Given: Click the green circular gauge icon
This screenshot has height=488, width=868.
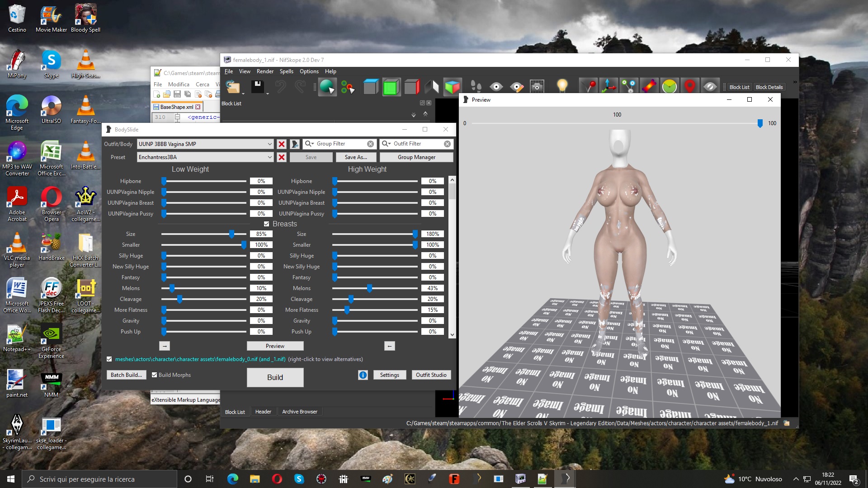Looking at the screenshot, I should click(669, 86).
